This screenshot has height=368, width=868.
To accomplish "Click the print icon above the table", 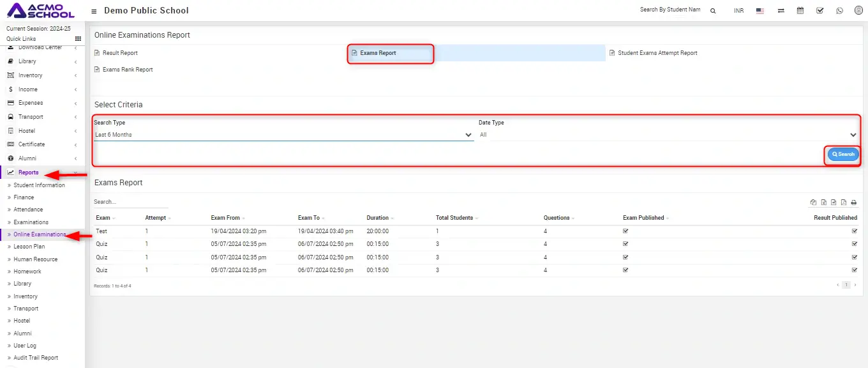I will click(854, 203).
